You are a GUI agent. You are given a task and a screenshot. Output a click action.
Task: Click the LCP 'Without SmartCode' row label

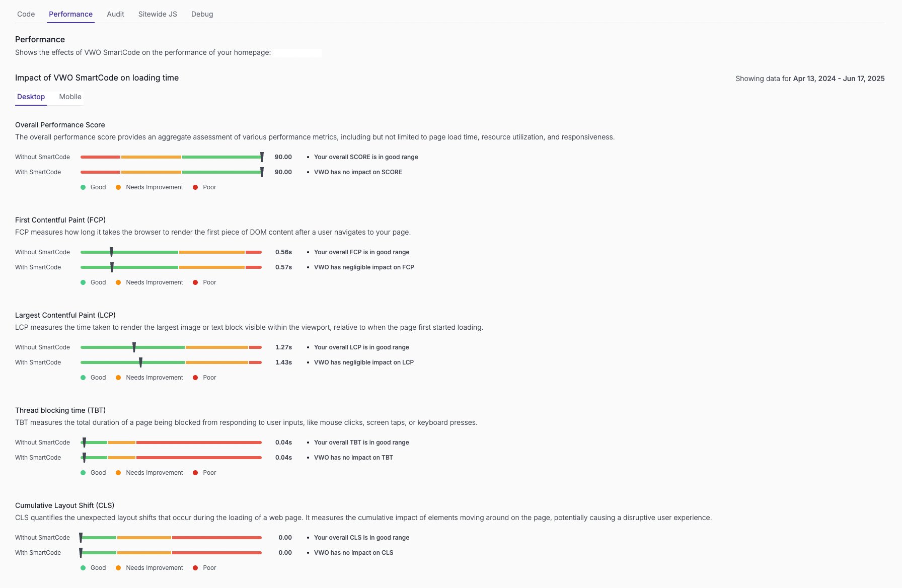(42, 347)
